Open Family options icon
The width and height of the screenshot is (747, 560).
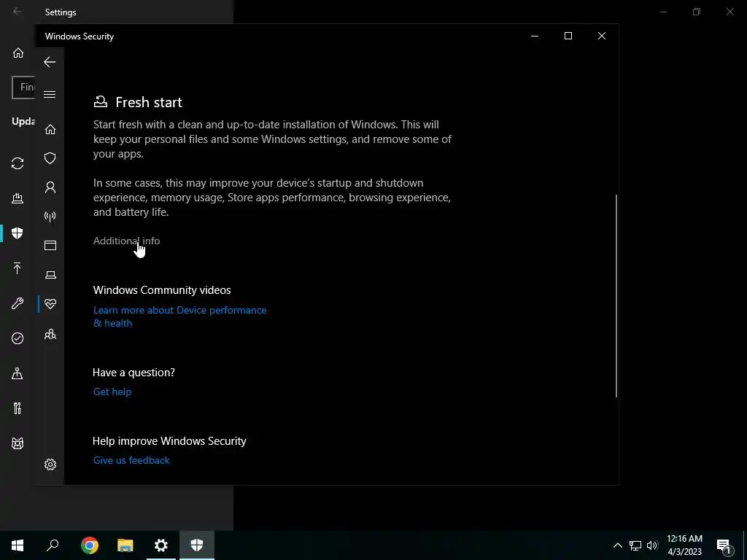click(x=50, y=334)
